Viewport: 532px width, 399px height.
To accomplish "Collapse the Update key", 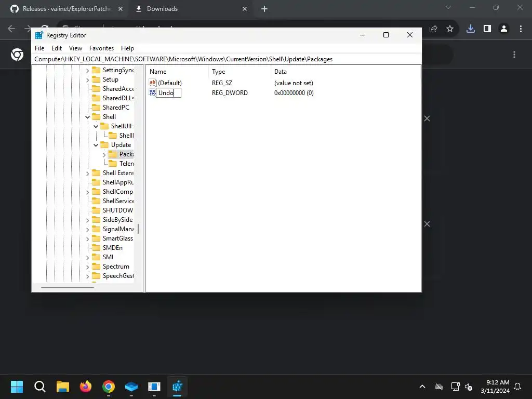I will [96, 145].
